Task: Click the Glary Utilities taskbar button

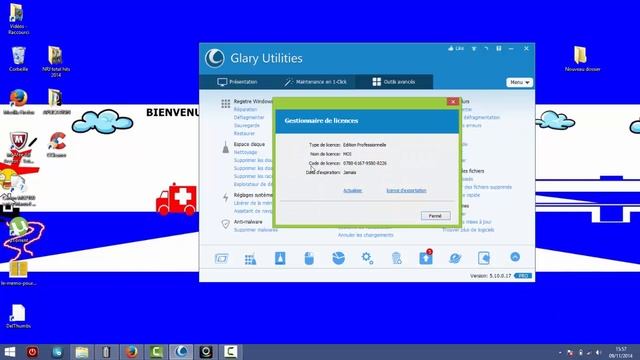Action: click(x=181, y=352)
